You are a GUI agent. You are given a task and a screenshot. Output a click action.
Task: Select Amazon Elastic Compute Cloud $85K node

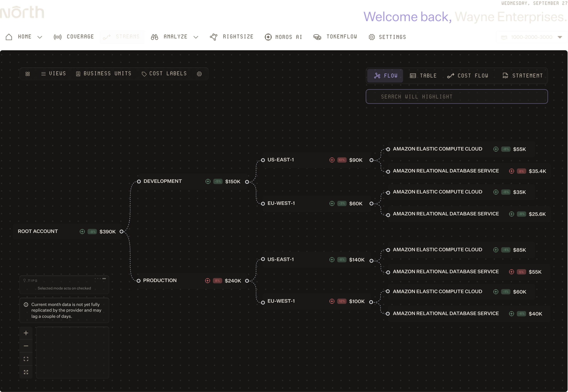461,250
